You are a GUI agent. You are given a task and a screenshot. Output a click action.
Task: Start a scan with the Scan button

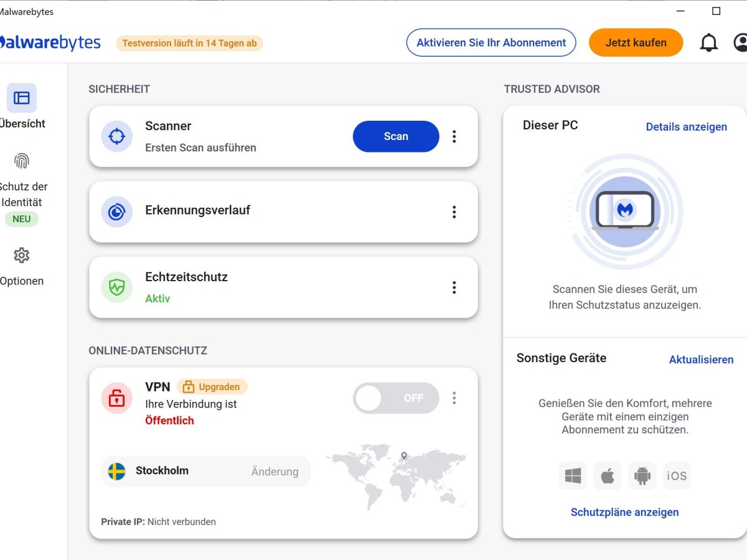click(396, 136)
